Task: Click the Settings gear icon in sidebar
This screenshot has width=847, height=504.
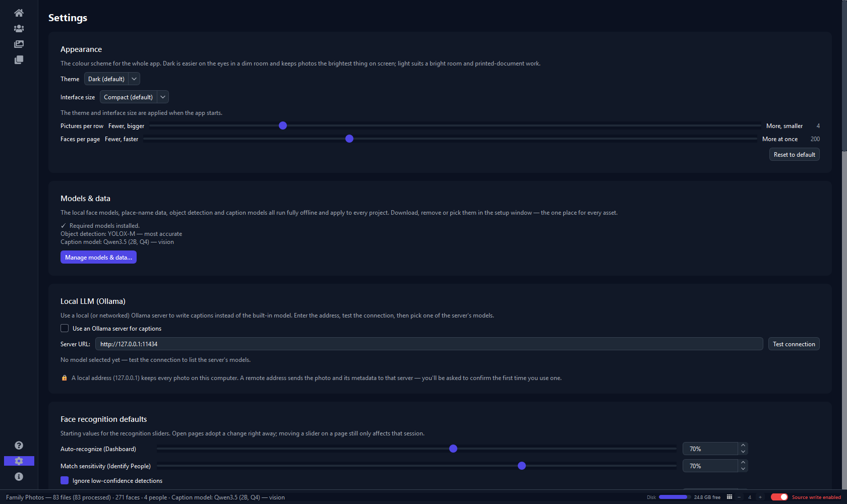Action: [x=19, y=461]
